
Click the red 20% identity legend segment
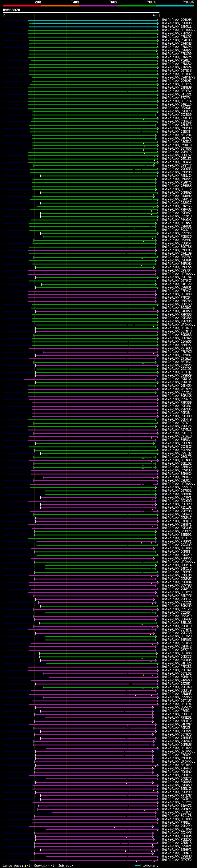(22, 6)
